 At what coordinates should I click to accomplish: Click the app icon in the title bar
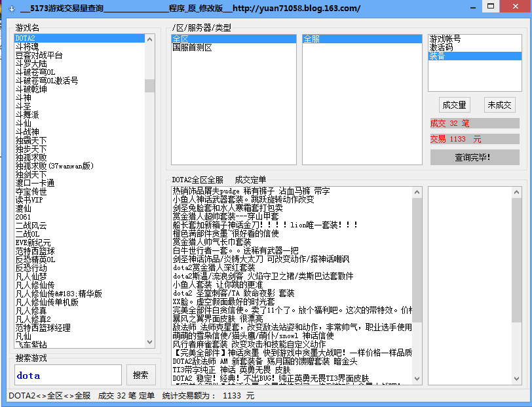pyautogui.click(x=12, y=9)
